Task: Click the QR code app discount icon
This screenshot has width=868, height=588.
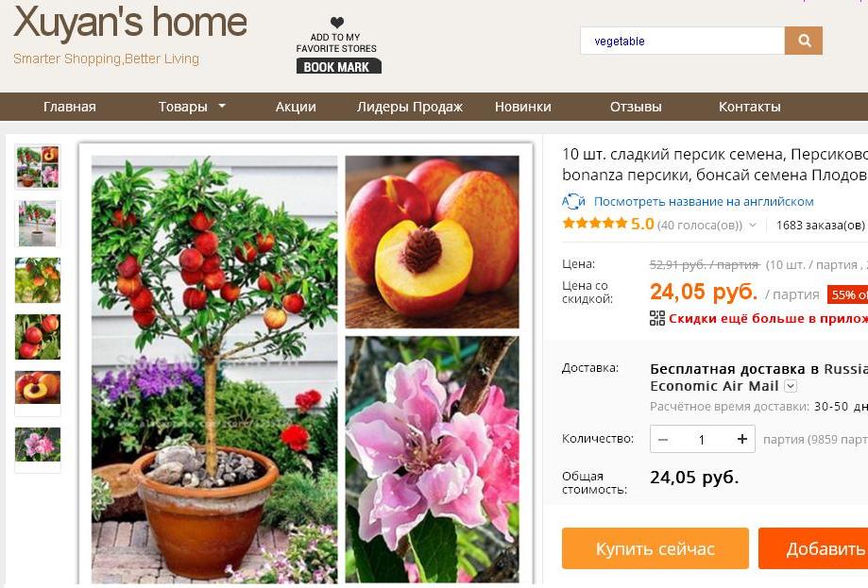Action: 657,318
